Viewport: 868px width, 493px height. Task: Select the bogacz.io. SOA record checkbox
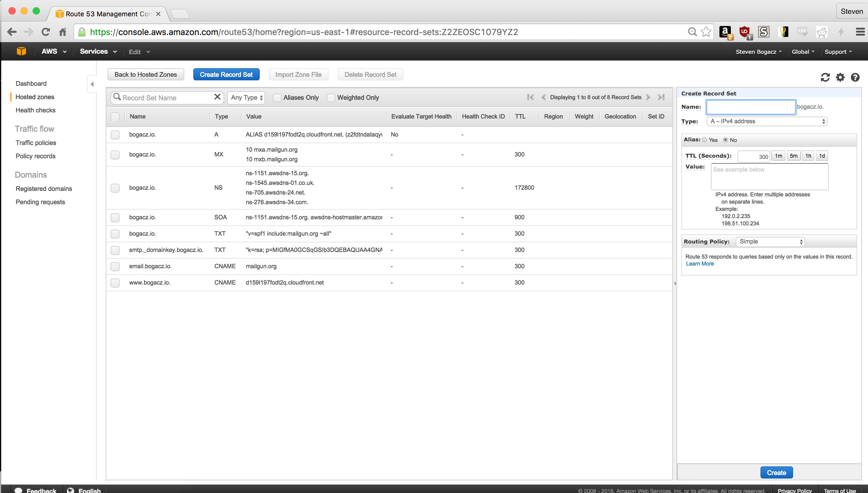click(x=115, y=217)
